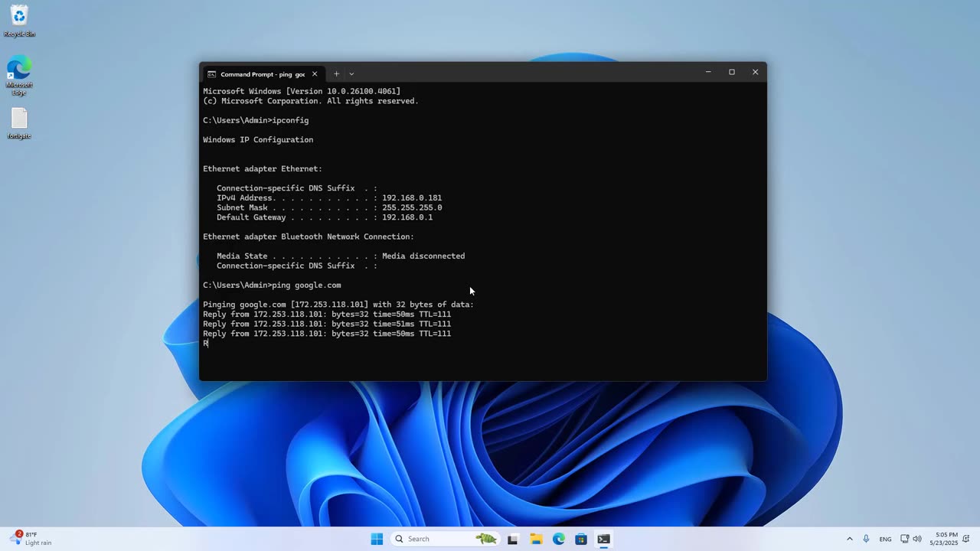This screenshot has height=551, width=980.
Task: Open the ENG language switcher
Action: click(x=885, y=539)
